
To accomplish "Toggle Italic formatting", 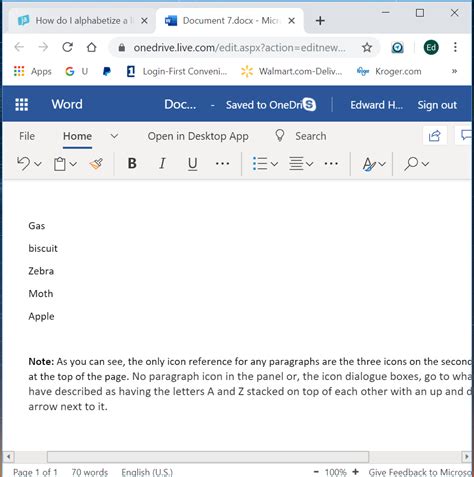I will 162,164.
